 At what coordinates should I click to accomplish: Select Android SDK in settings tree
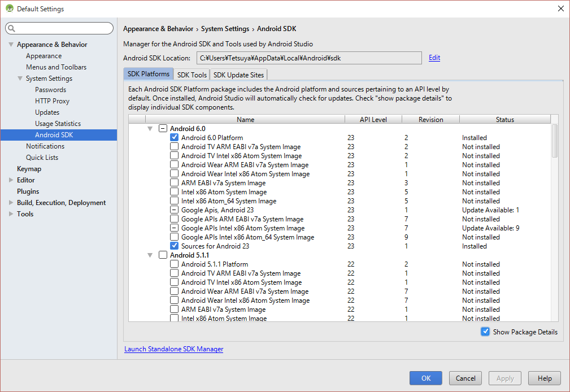(59, 134)
